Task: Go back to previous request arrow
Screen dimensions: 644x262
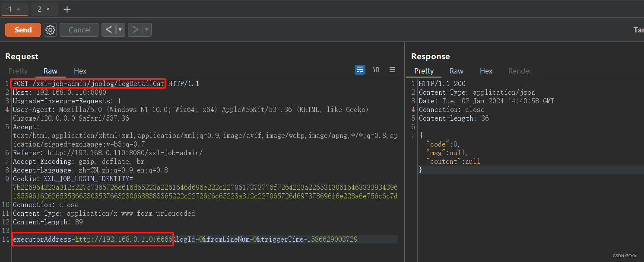Action: (108, 30)
